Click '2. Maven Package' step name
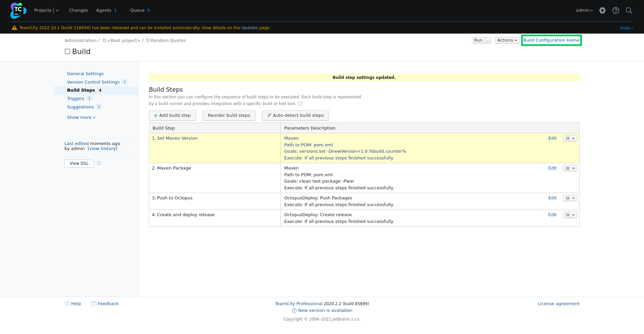 [x=171, y=168]
